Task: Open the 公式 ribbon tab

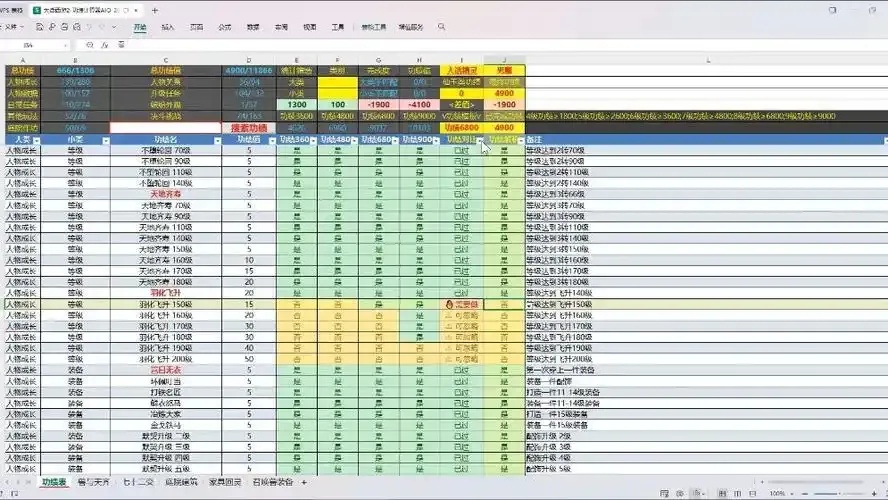Action: pos(225,27)
